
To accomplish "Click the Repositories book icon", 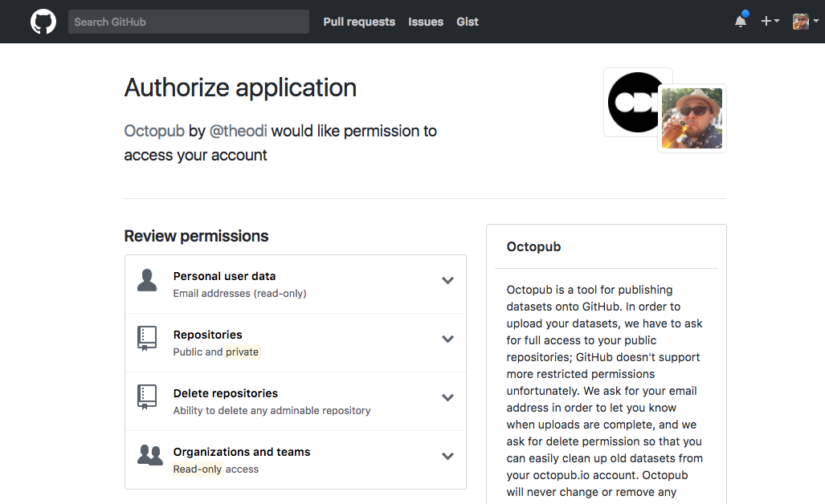I will click(x=147, y=339).
